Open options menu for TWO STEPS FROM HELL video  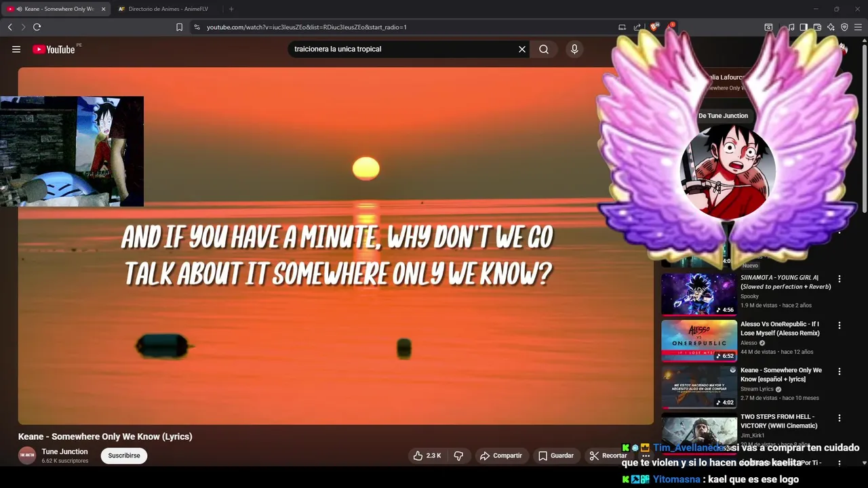pyautogui.click(x=840, y=418)
